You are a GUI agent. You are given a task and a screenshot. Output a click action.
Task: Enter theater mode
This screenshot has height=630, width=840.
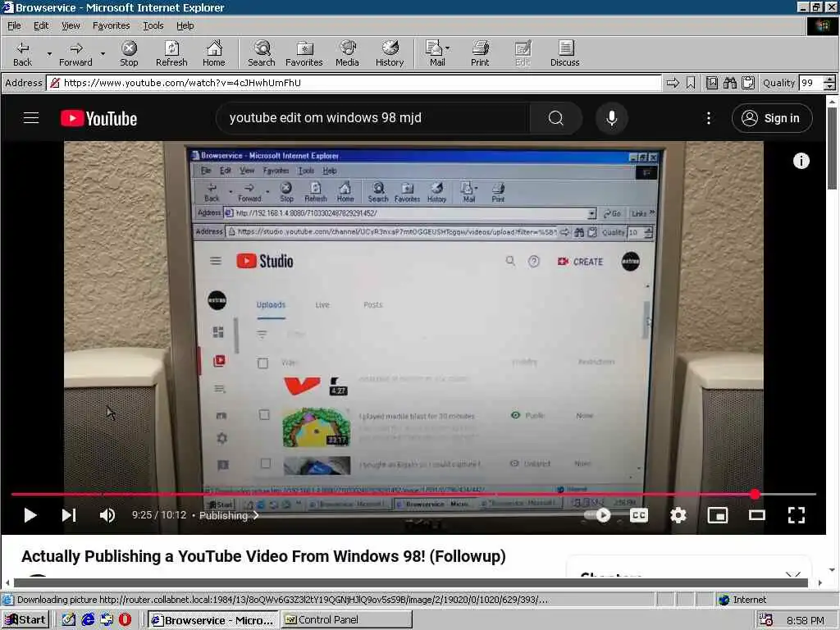[757, 515]
